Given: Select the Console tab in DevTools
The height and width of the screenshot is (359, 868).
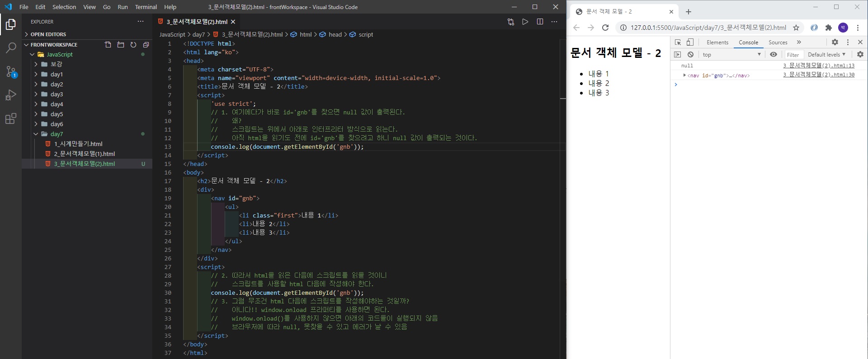Looking at the screenshot, I should tap(748, 42).
